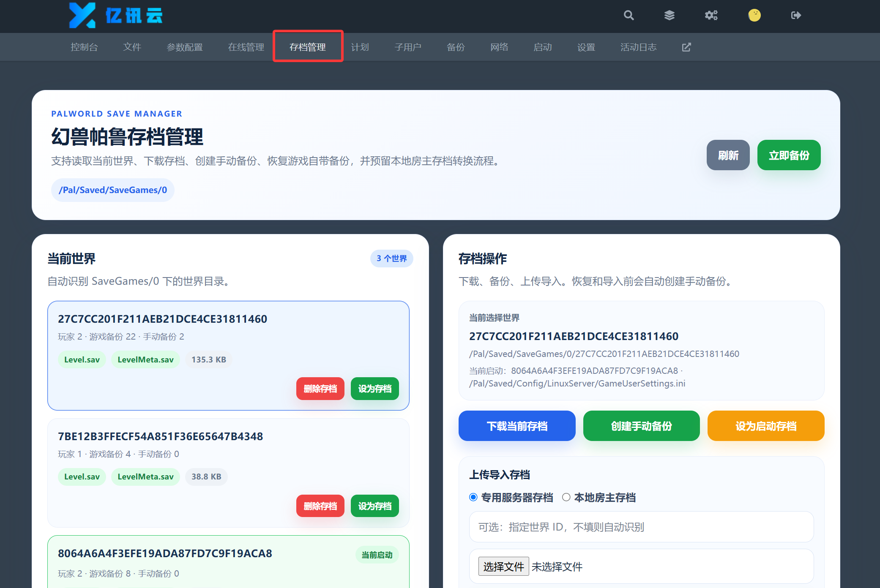Click the 38.8 KB size tag
The width and height of the screenshot is (880, 588).
[206, 476]
